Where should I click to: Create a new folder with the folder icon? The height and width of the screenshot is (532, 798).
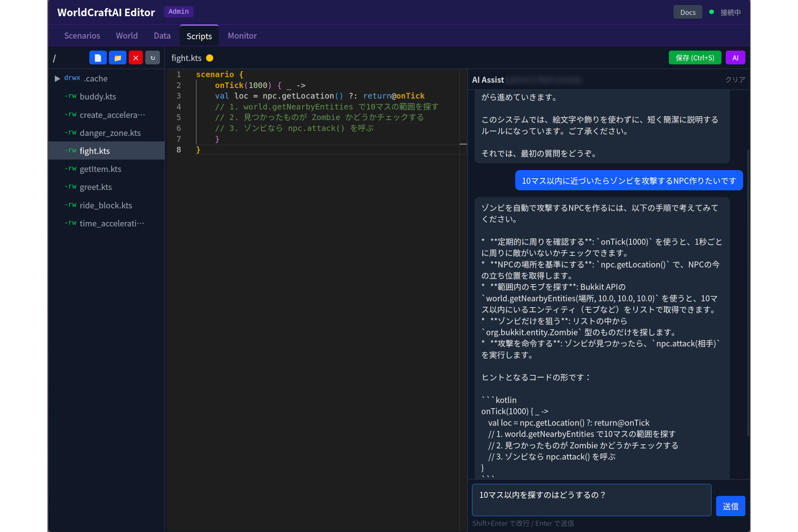(x=118, y=58)
